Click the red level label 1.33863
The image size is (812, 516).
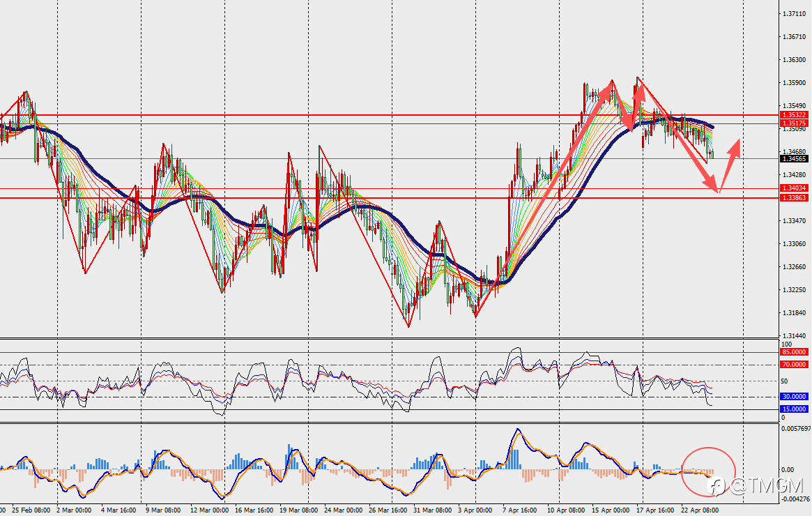tap(794, 198)
